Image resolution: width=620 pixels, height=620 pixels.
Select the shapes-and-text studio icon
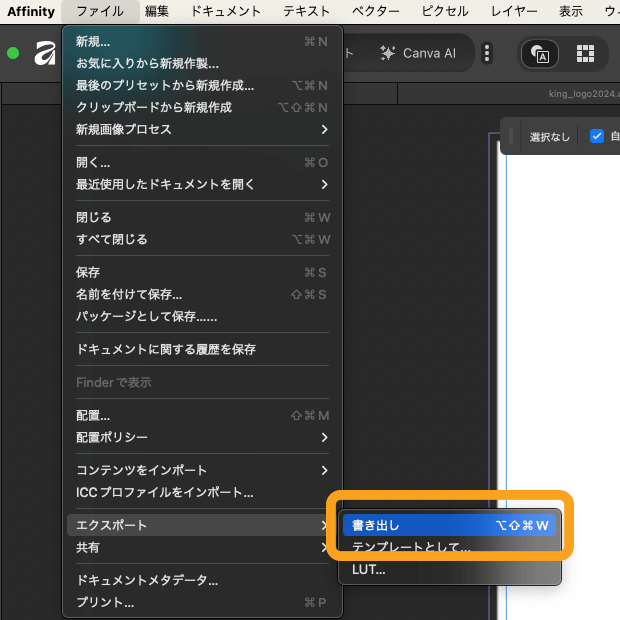click(x=541, y=53)
